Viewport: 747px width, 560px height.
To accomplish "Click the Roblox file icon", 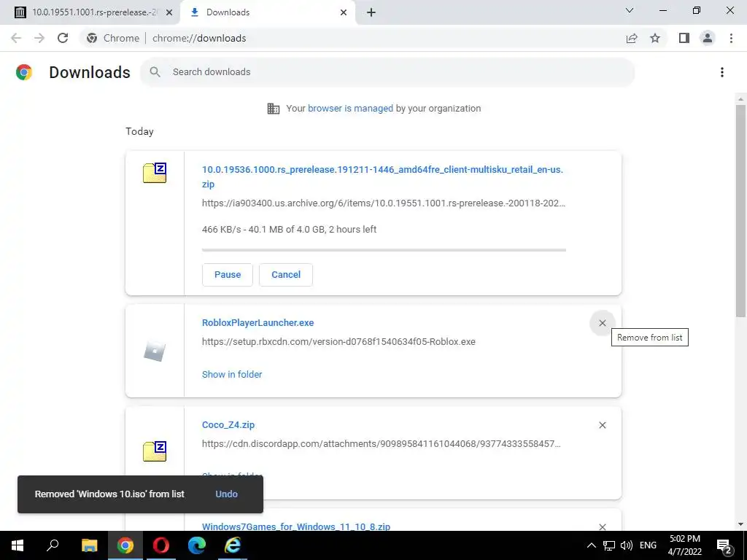I will pos(155,351).
